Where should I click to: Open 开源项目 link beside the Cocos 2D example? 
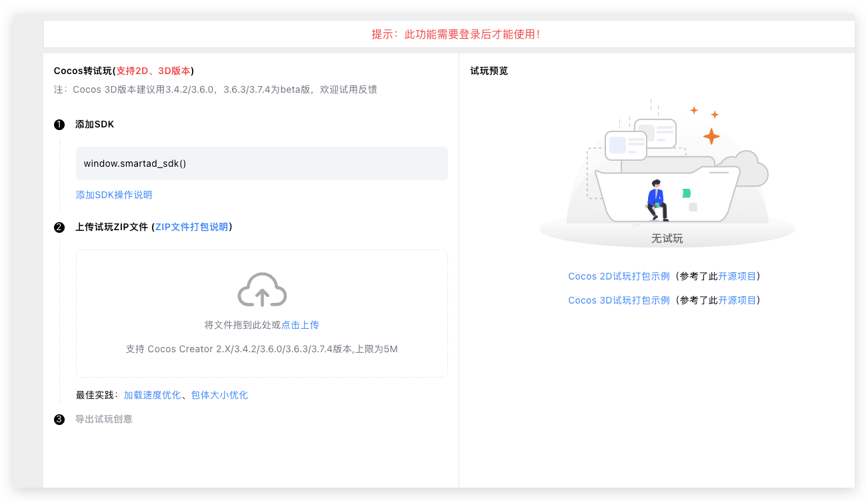737,276
